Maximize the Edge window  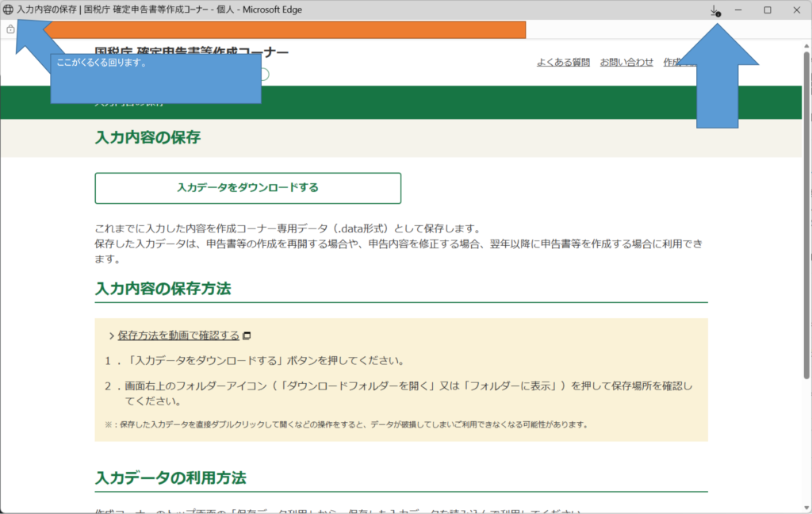pyautogui.click(x=768, y=10)
